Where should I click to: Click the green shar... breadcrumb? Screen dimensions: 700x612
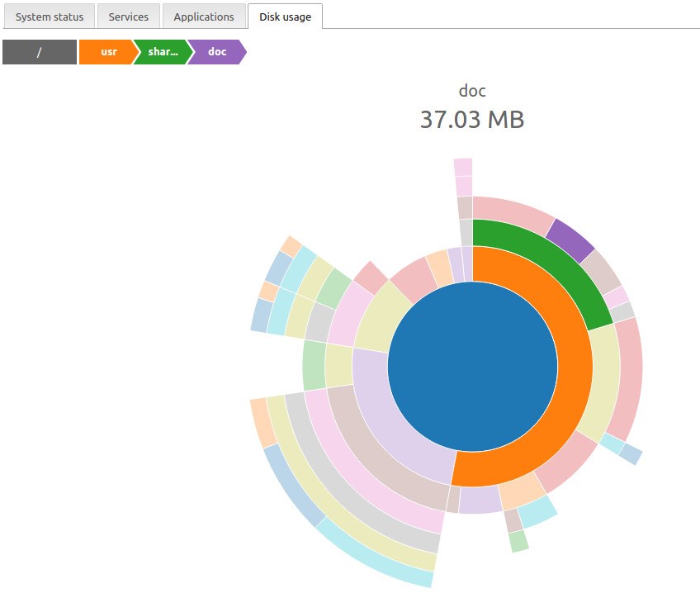pos(163,52)
